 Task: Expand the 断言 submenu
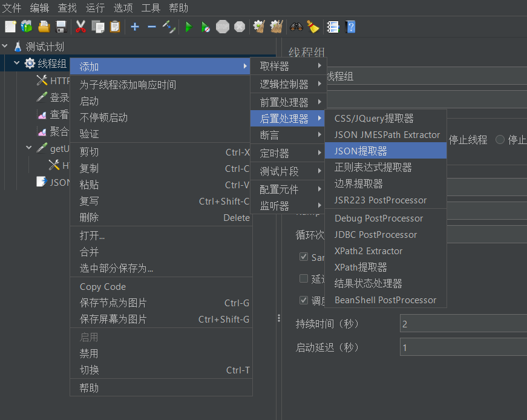tap(287, 135)
